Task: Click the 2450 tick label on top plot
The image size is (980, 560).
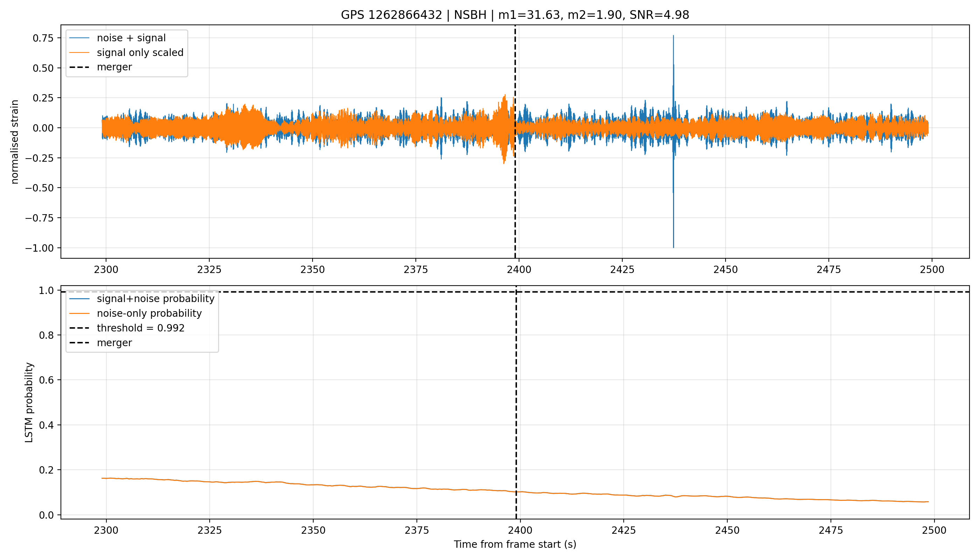Action: [726, 269]
